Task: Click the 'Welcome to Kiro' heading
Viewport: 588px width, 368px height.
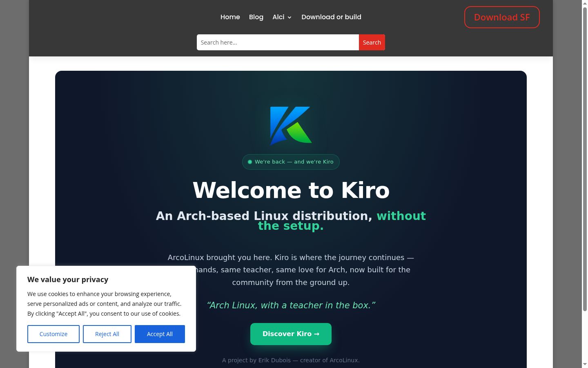Action: pyautogui.click(x=291, y=191)
